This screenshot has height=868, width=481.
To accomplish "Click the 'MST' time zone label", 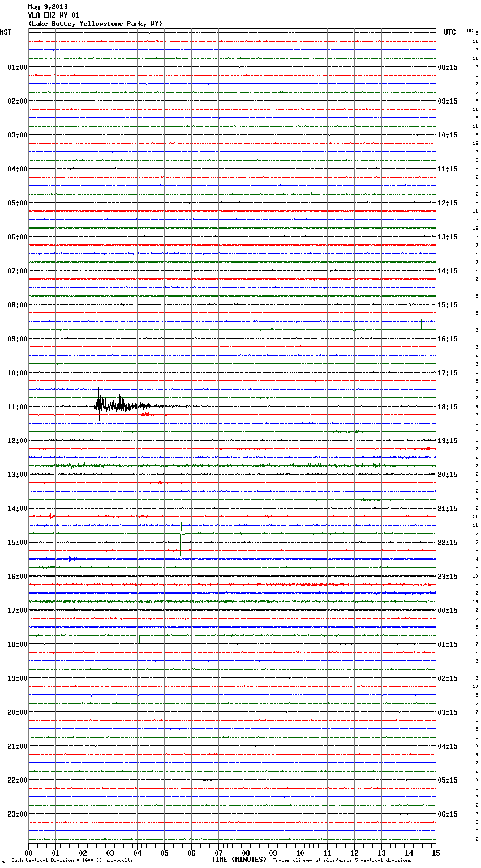I will (6, 32).
